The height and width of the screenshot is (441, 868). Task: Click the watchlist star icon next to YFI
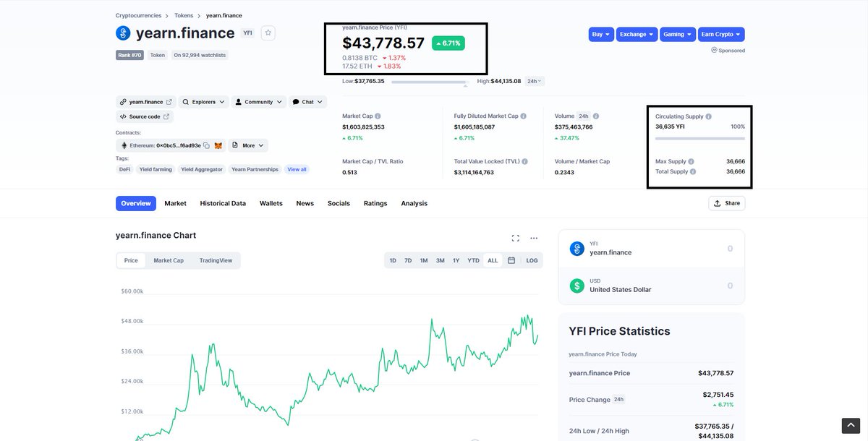point(268,33)
